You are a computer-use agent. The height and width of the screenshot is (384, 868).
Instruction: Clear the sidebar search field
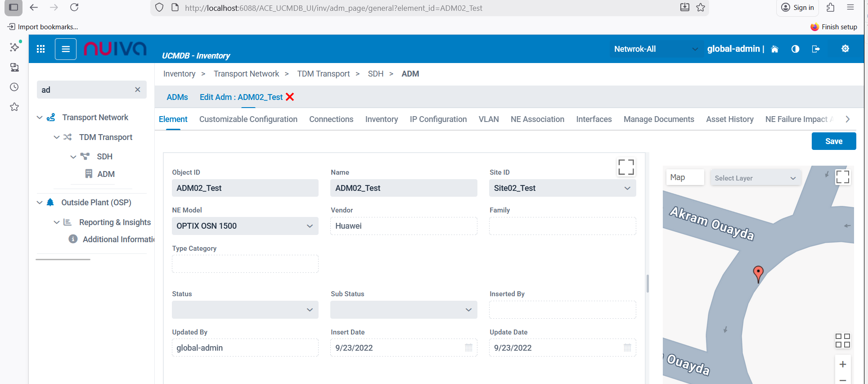tap(138, 90)
